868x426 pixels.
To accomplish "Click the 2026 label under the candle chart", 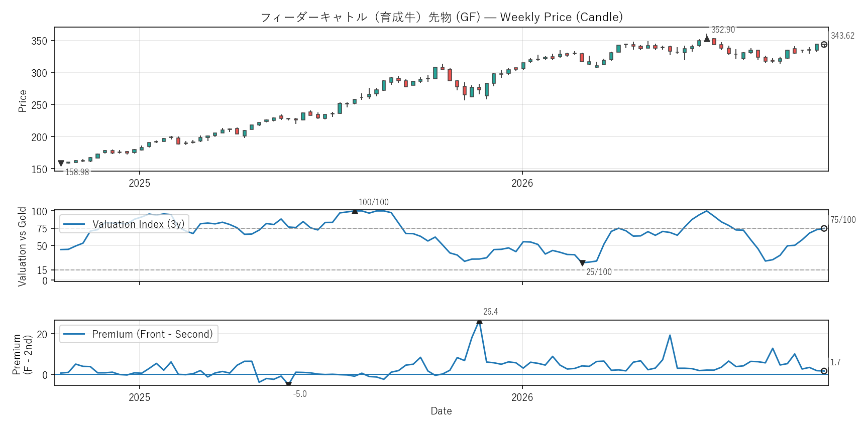I will click(x=522, y=183).
